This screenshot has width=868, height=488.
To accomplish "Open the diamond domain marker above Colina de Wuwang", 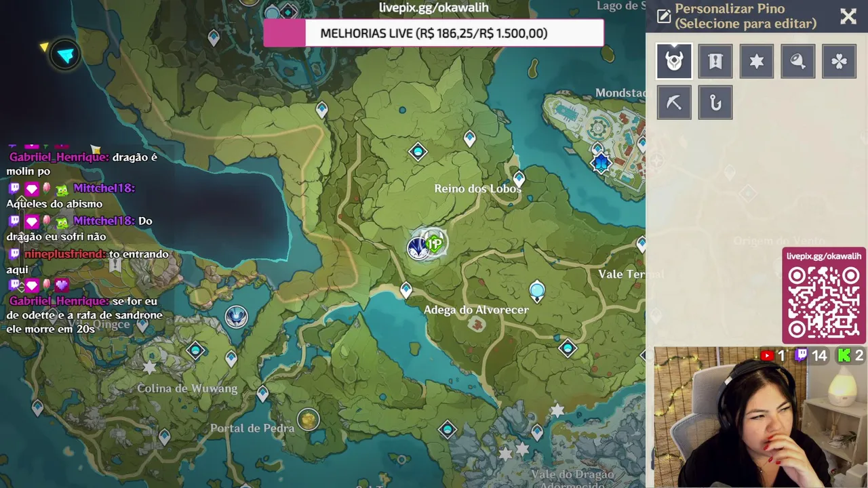I will coord(196,350).
